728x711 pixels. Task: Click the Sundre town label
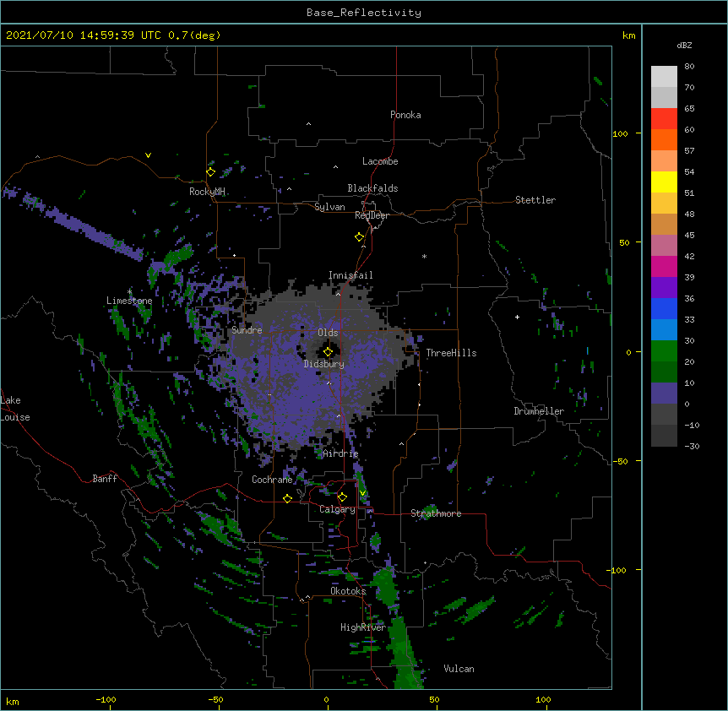(x=247, y=330)
